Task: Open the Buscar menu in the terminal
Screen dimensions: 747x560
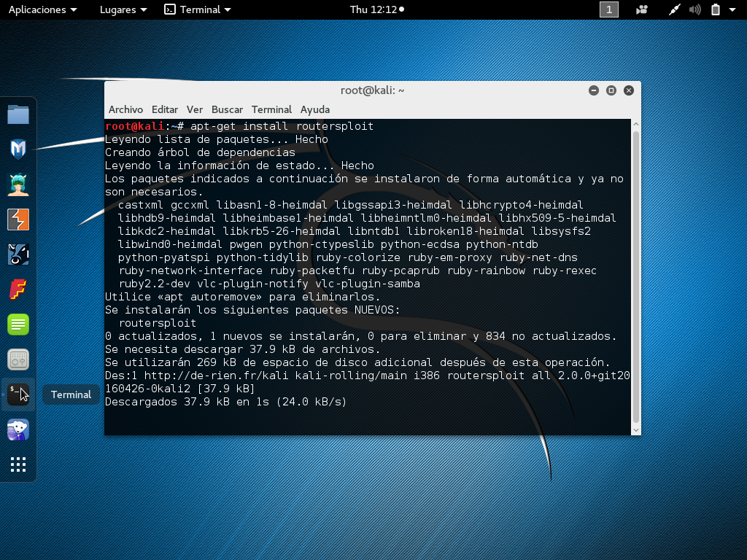Action: click(x=227, y=109)
